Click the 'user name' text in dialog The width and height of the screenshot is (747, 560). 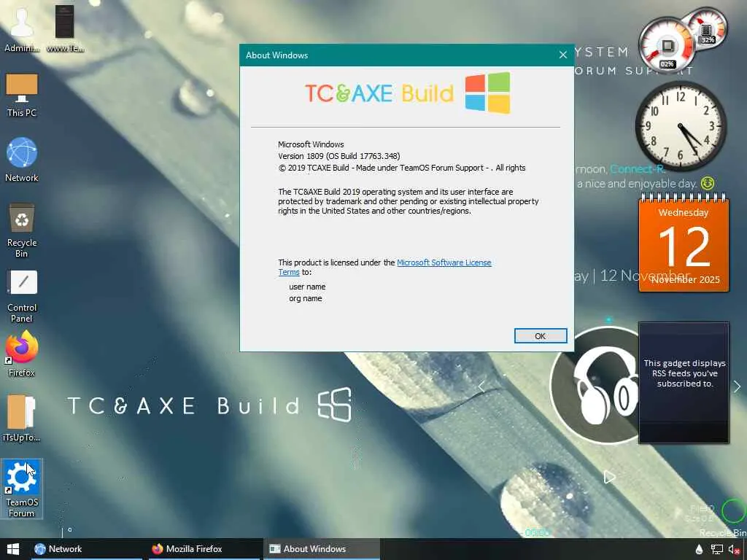(x=307, y=287)
